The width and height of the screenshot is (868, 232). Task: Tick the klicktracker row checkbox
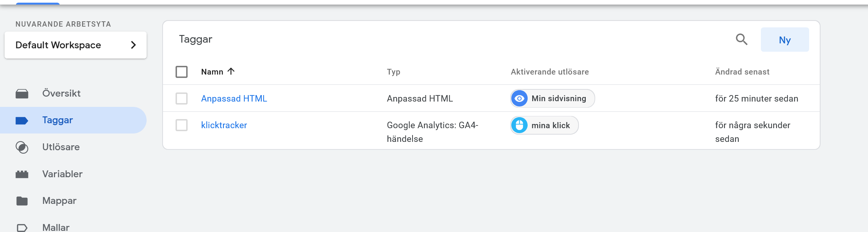tap(182, 125)
